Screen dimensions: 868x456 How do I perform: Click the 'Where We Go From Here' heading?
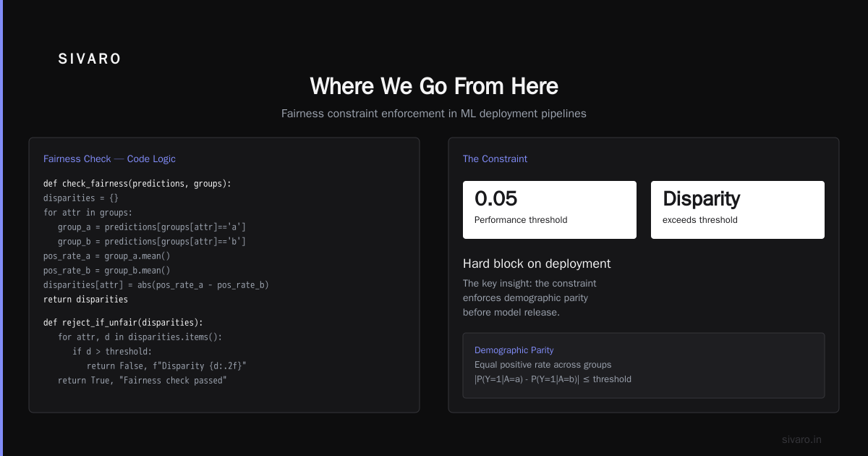click(434, 86)
